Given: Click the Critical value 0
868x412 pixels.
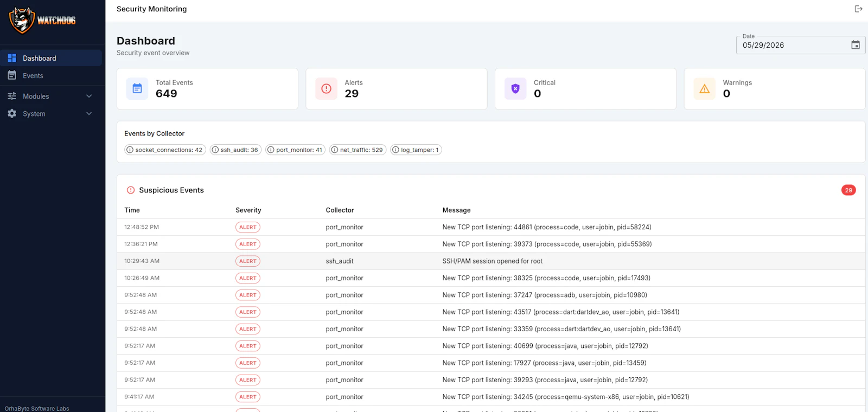Looking at the screenshot, I should pos(537,94).
